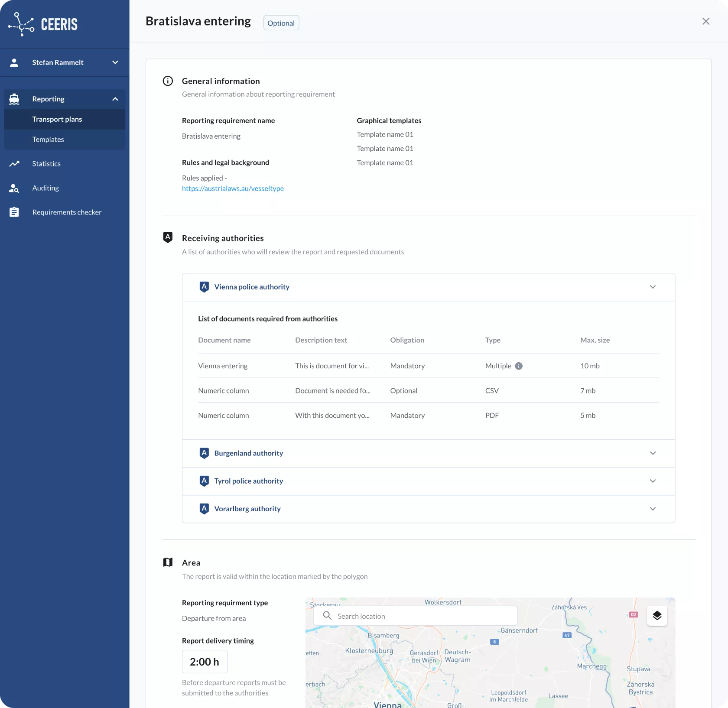Image resolution: width=728 pixels, height=708 pixels.
Task: Collapse the Vienna police authority section
Action: coord(653,287)
